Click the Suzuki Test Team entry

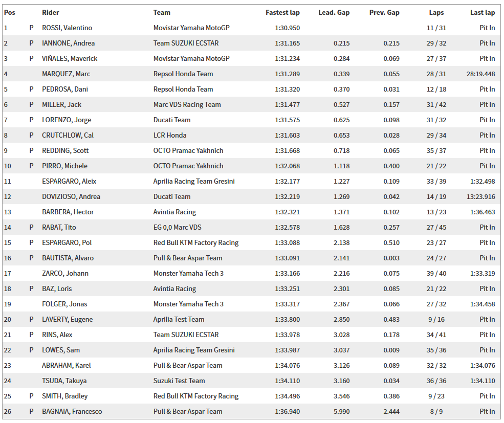(179, 381)
